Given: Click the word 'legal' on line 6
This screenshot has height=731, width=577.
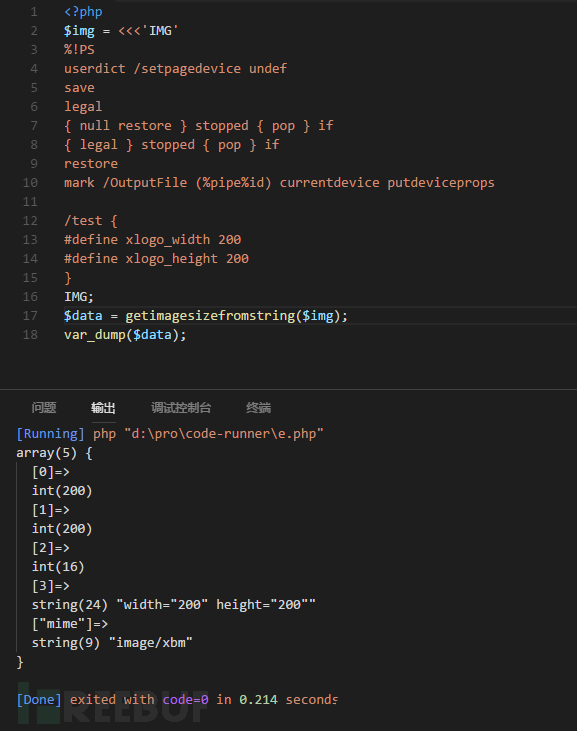Looking at the screenshot, I should tap(83, 107).
